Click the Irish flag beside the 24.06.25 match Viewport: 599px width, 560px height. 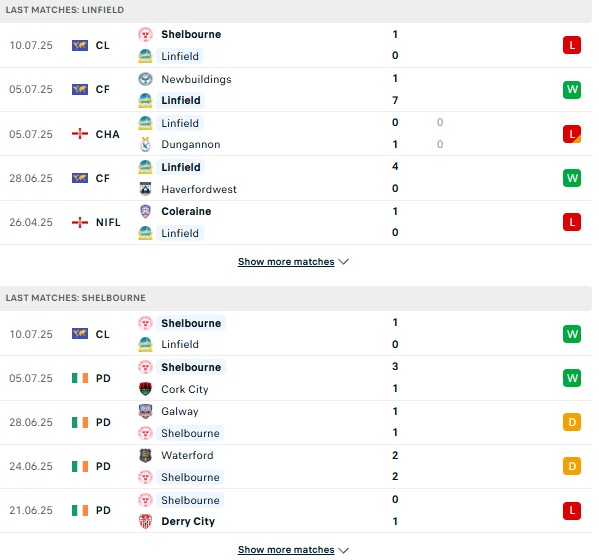[80, 466]
